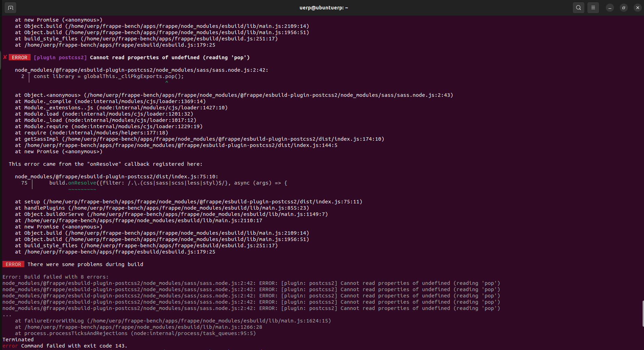
Task: Click the '[plugin postcss2]' highlighted text
Action: click(x=60, y=57)
